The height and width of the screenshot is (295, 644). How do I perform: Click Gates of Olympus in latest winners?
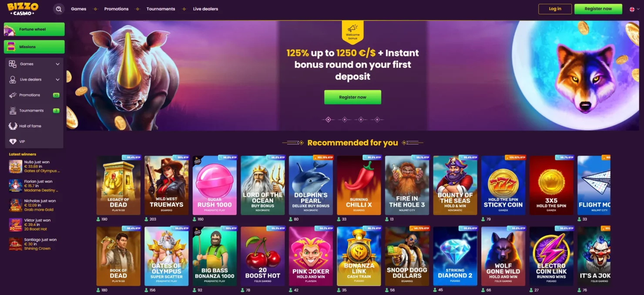pyautogui.click(x=40, y=171)
